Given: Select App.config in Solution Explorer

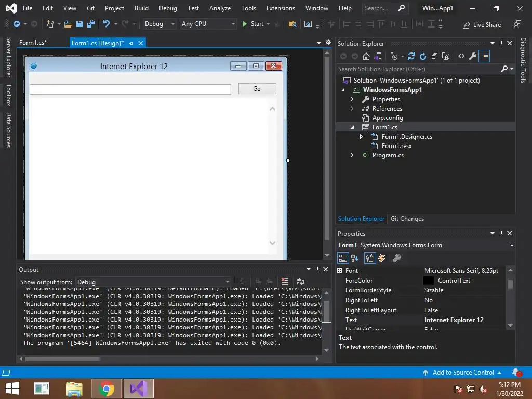Looking at the screenshot, I should click(x=388, y=118).
